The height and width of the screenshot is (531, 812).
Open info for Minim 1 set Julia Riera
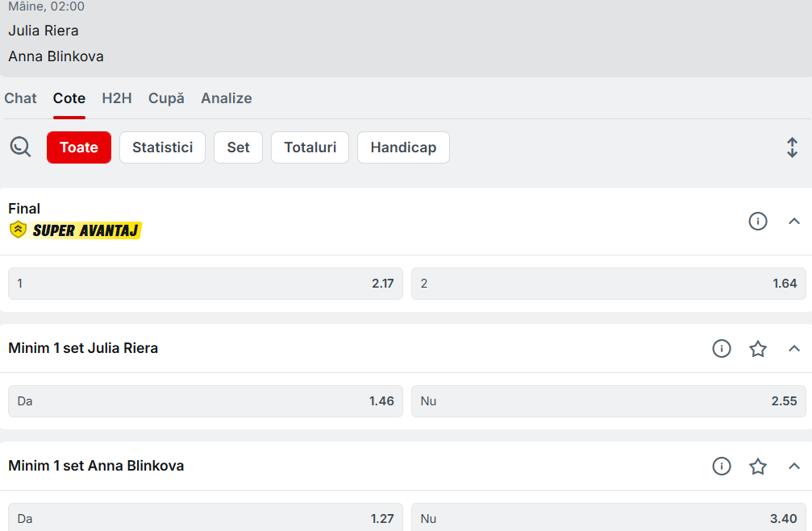tap(721, 348)
